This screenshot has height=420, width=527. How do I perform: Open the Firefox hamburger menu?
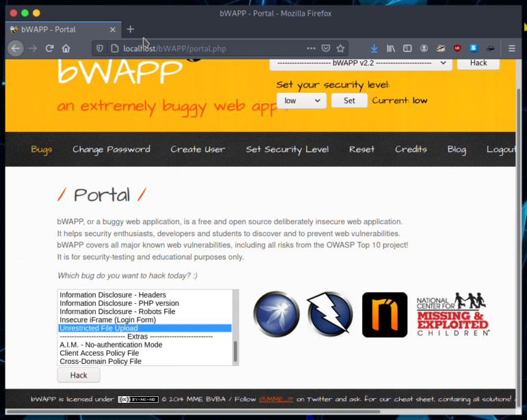pos(511,49)
